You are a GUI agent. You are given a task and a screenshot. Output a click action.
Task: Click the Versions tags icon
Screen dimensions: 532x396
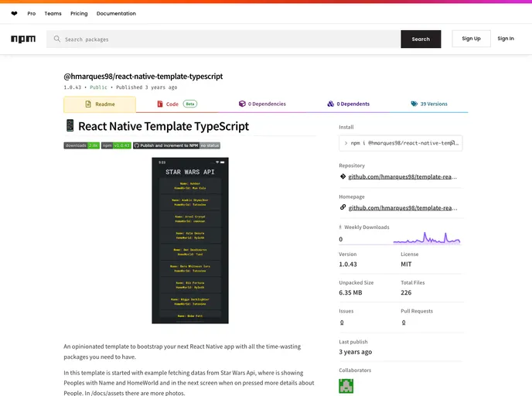tap(414, 104)
